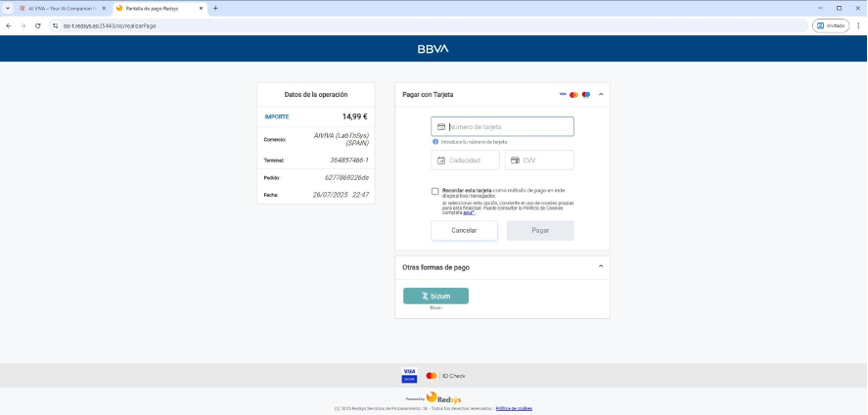Reload the payment page

click(x=37, y=25)
